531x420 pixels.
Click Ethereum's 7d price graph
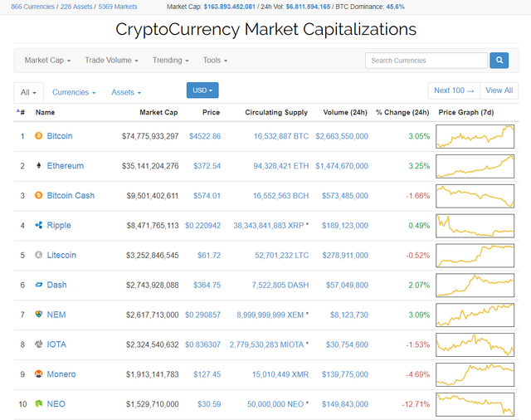click(x=475, y=166)
